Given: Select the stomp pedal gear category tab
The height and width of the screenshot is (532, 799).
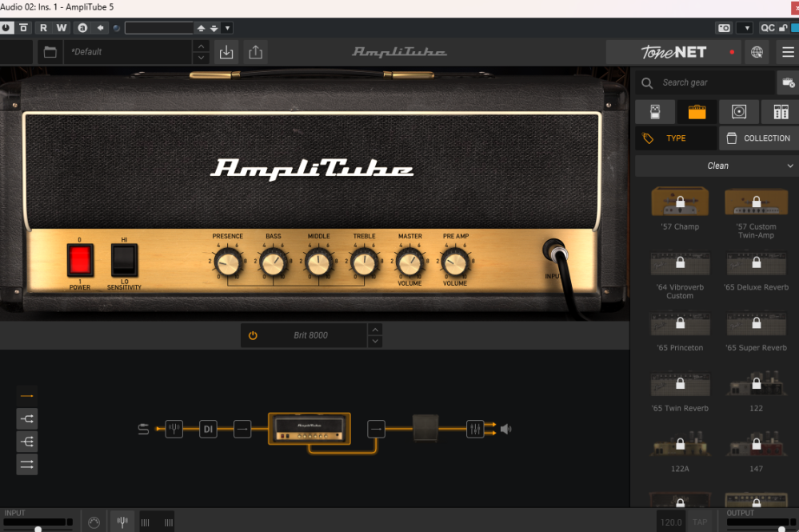Looking at the screenshot, I should 655,111.
